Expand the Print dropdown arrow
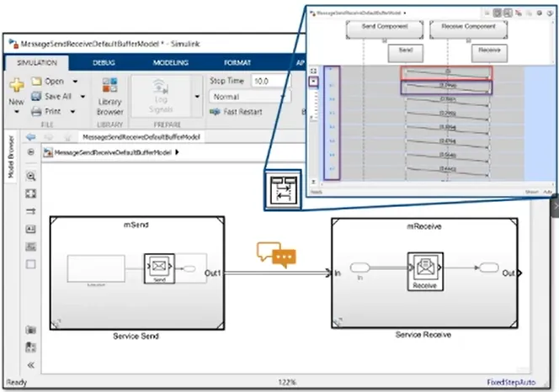The width and height of the screenshot is (559, 392). point(72,112)
